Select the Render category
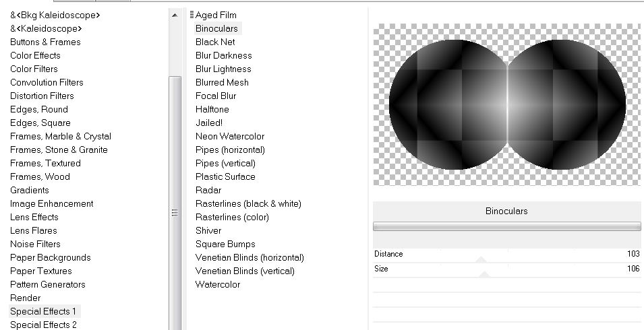Image resolution: width=644 pixels, height=330 pixels. click(x=26, y=298)
